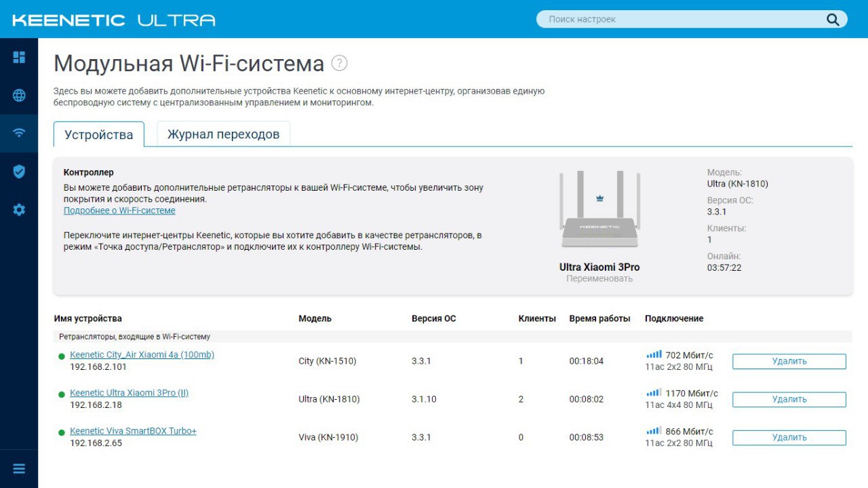Click uptime value 00:18:04
868x488 pixels.
pos(586,361)
